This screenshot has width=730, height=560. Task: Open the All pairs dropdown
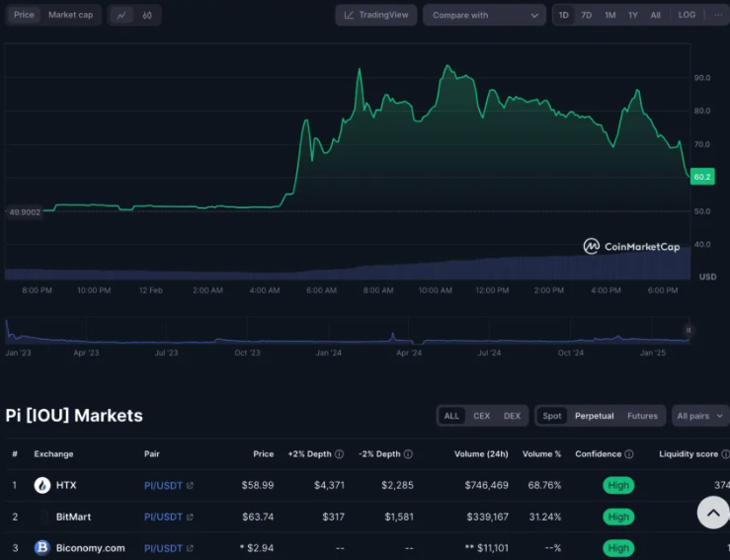tap(700, 416)
